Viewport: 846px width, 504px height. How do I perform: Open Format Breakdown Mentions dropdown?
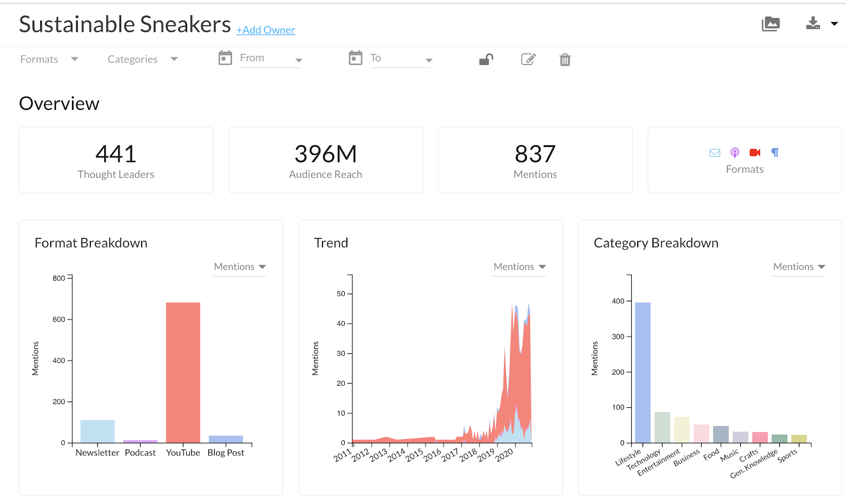(x=240, y=267)
